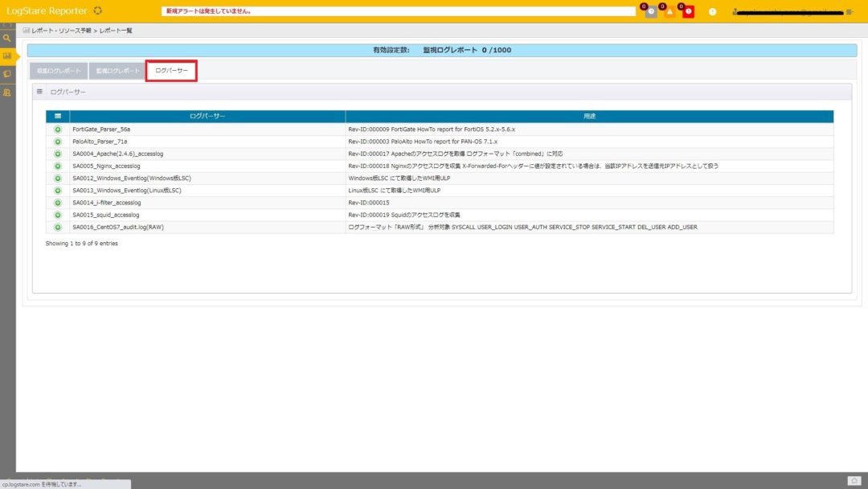This screenshot has width=868, height=489.
Task: Select SA0013_Windows_Eventlog(Linux版LSC) parser name
Action: pos(127,191)
